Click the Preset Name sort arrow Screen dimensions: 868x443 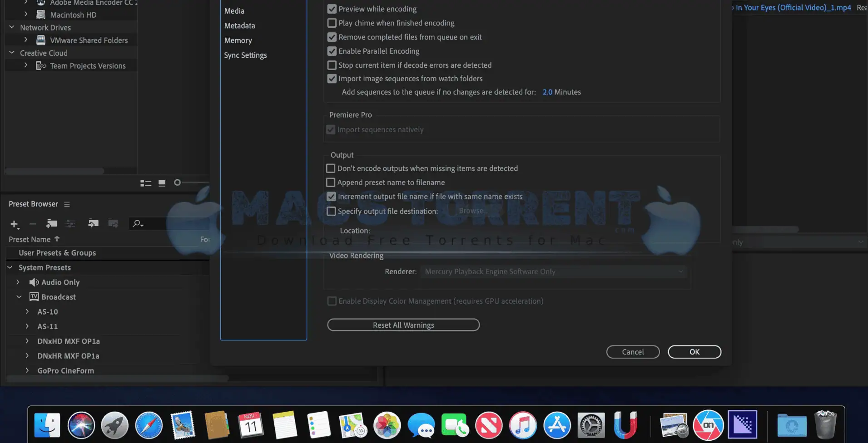(x=57, y=239)
